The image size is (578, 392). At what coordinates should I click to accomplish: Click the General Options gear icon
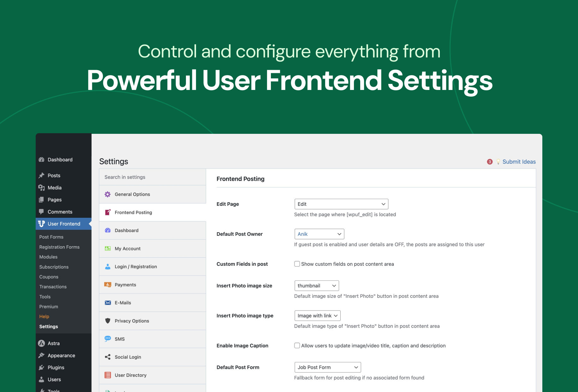pyautogui.click(x=108, y=194)
